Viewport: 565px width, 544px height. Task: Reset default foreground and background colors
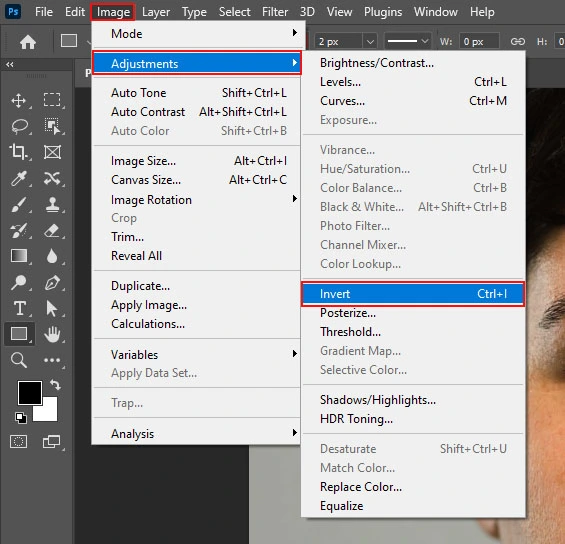coord(21,418)
